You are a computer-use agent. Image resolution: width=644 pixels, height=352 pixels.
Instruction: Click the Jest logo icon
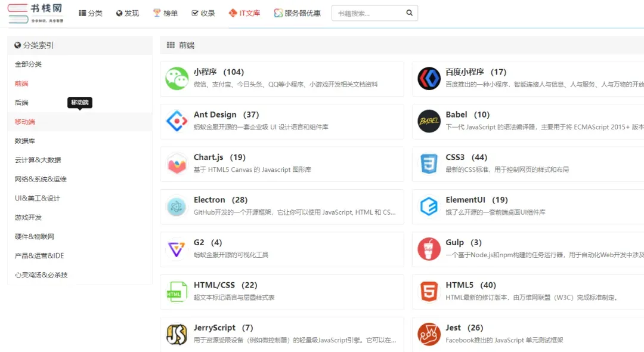pos(429,334)
